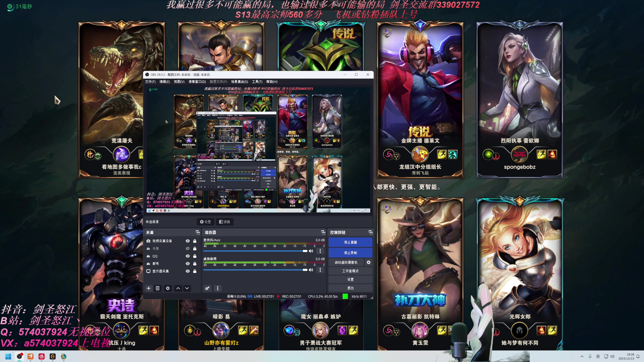The image size is (644, 362).
Task: Click the 设置 properties button under preview
Action: [205, 222]
